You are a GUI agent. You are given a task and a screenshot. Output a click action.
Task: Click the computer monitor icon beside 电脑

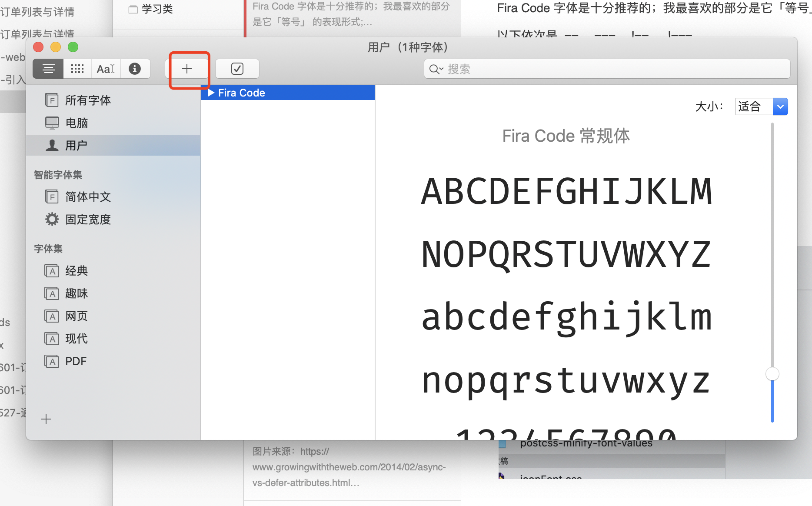click(x=52, y=123)
